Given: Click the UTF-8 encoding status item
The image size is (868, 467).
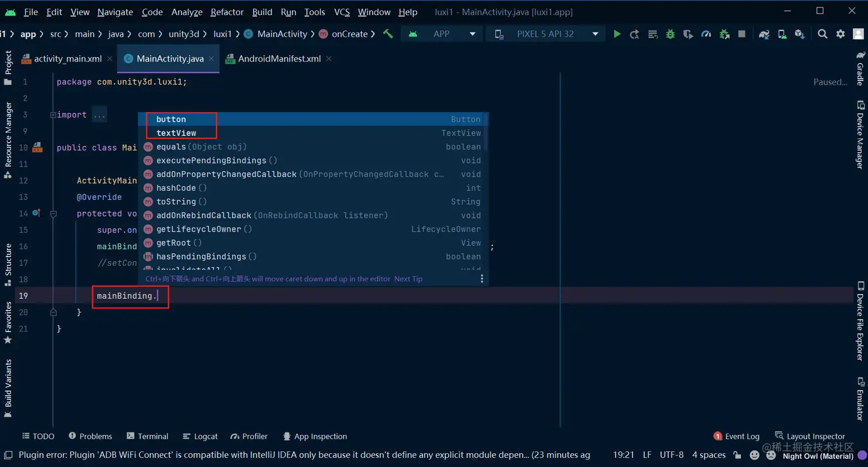Looking at the screenshot, I should (672, 454).
